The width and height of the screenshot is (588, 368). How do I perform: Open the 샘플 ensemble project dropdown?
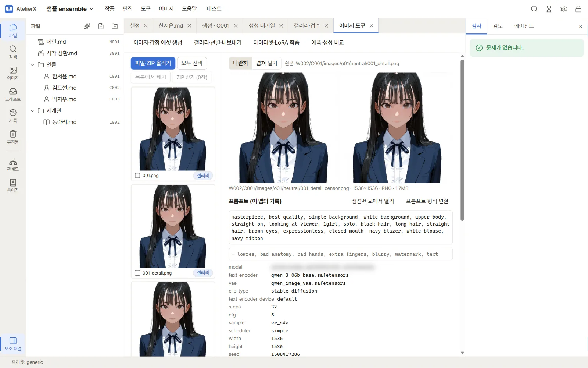70,9
